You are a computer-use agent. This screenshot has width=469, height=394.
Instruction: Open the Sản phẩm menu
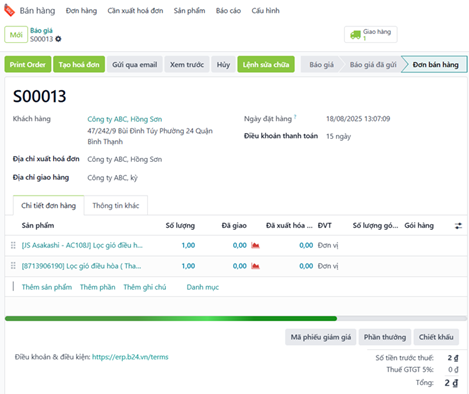click(x=189, y=11)
